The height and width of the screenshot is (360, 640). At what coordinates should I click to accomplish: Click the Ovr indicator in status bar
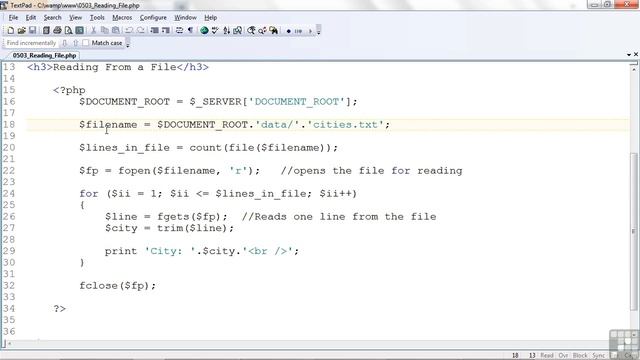coord(563,356)
